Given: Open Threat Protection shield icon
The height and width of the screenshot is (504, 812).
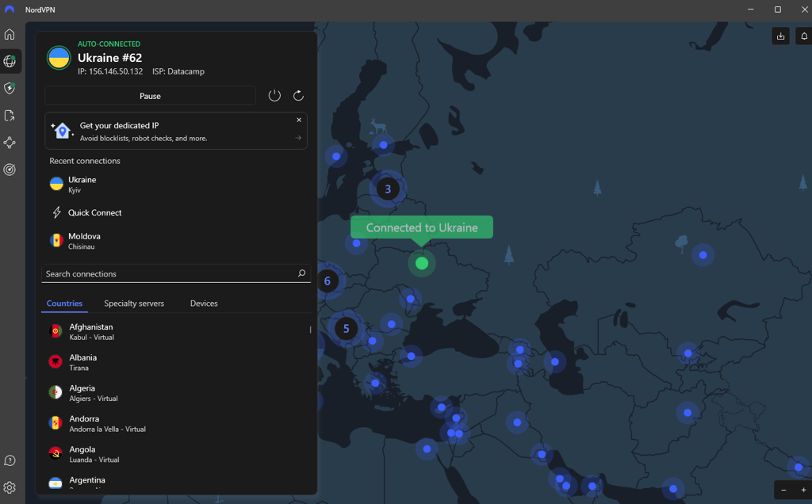Looking at the screenshot, I should [10, 88].
